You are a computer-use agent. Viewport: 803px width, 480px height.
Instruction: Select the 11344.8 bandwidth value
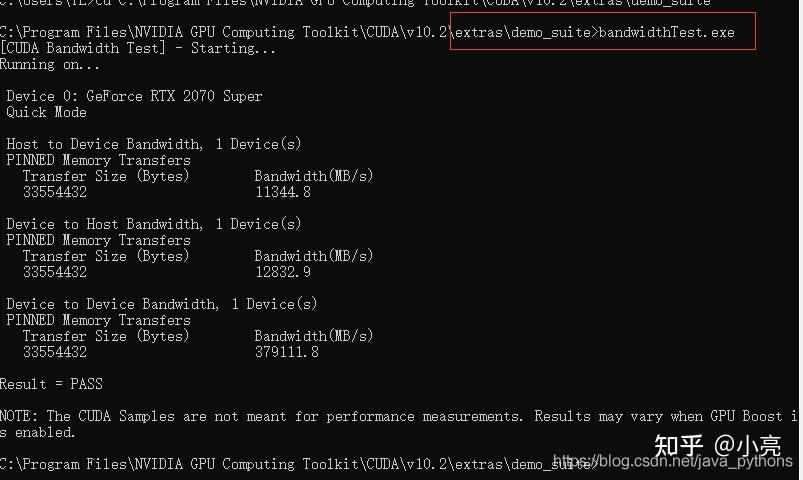283,192
